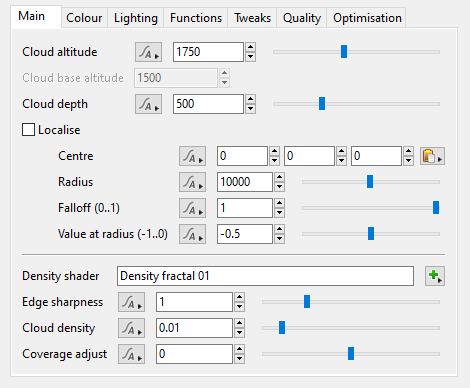Decrease Coverage adjust with down arrow
Viewport: 470px width, 388px height.
240,359
